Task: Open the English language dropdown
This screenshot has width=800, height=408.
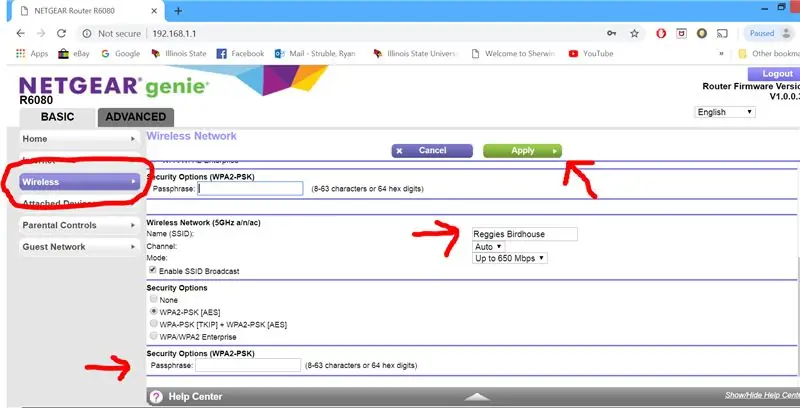Action: click(724, 112)
